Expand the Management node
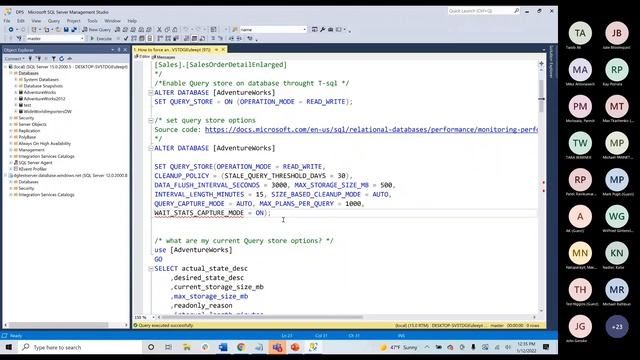This screenshot has height=360, width=640. pos(11,150)
